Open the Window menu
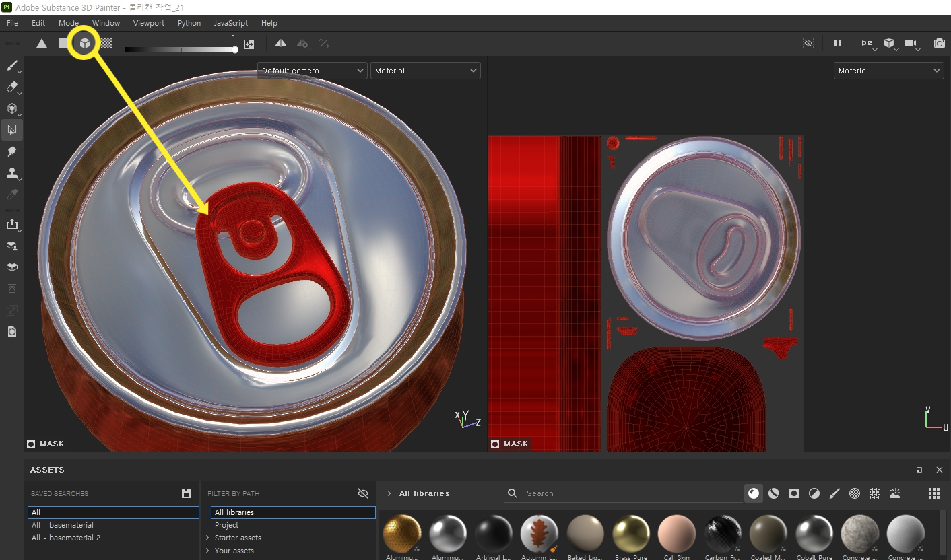951x560 pixels. click(106, 23)
